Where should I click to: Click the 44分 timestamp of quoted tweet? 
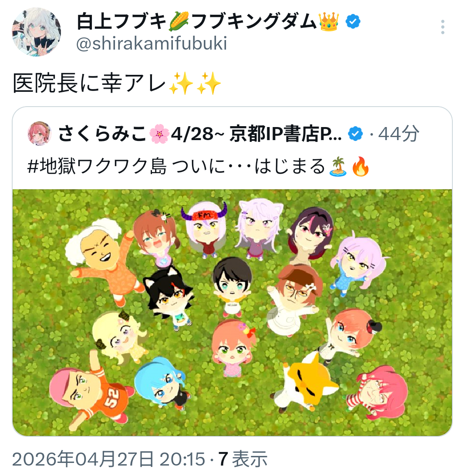point(398,134)
